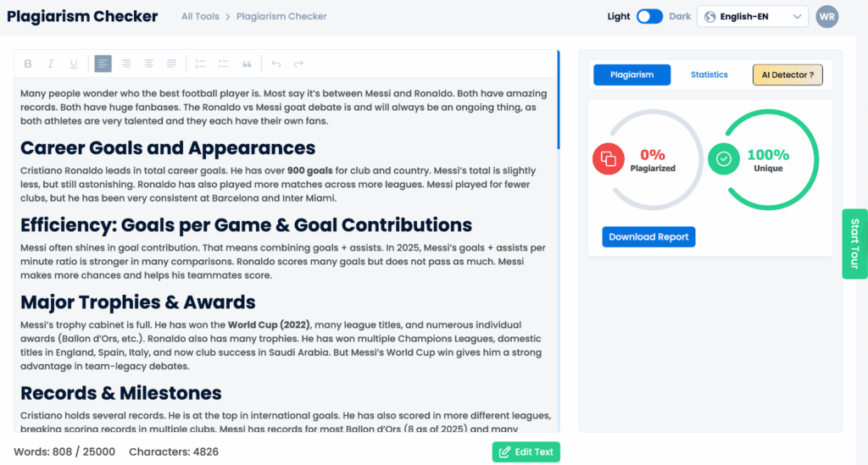This screenshot has height=465, width=868.
Task: Switch the Light/Dark theme toggle
Action: (x=649, y=16)
